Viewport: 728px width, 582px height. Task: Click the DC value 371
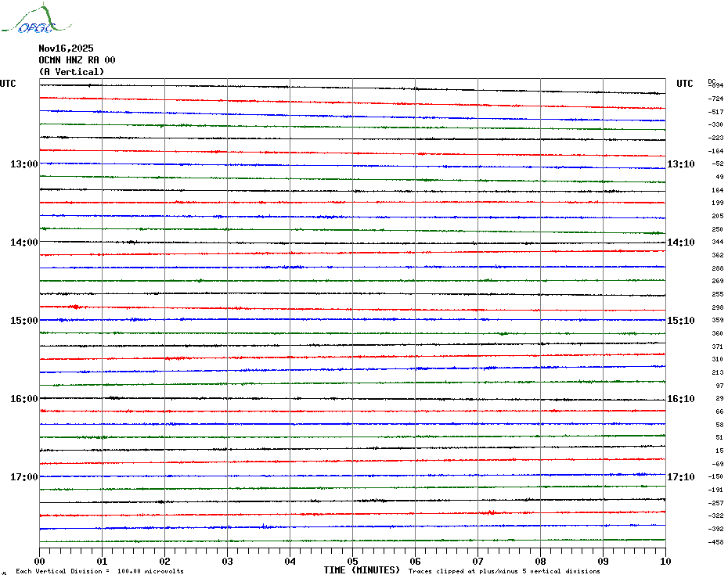(718, 347)
